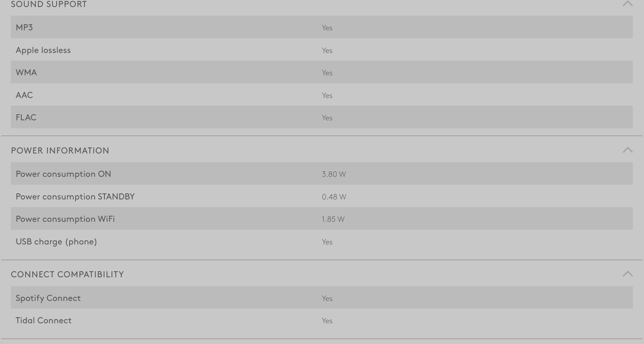Select the Apple lossless row label

click(x=43, y=50)
